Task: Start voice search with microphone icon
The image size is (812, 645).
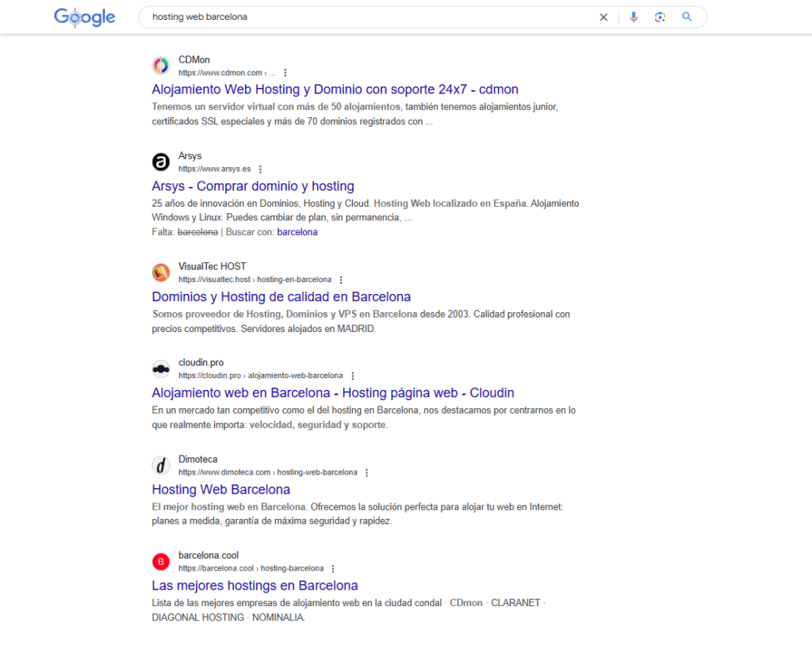Action: [633, 17]
